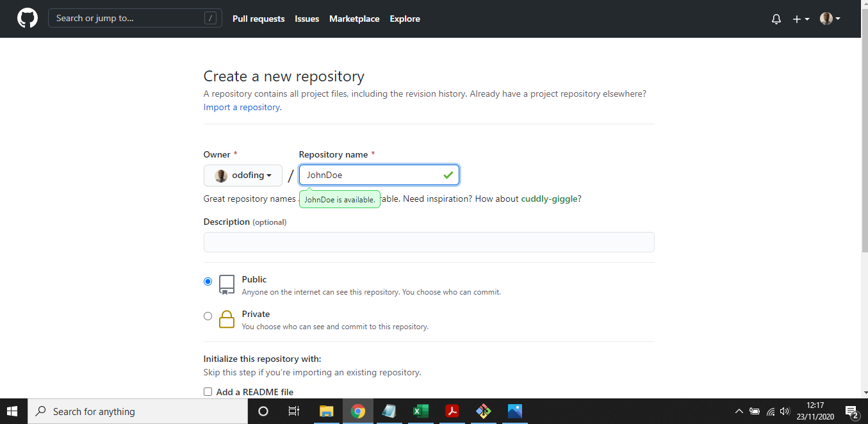
Task: Open Adobe Acrobat taskbar icon
Action: tap(452, 411)
